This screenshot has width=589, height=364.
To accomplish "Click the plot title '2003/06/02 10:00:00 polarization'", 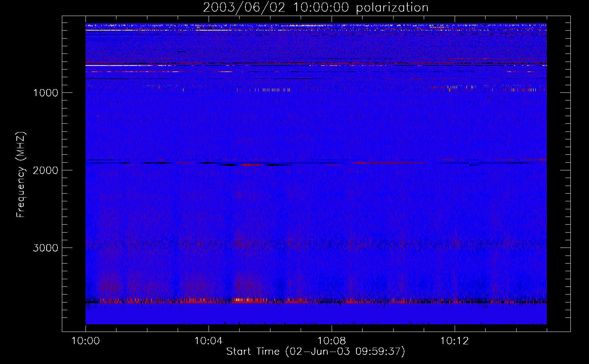I will pos(316,8).
